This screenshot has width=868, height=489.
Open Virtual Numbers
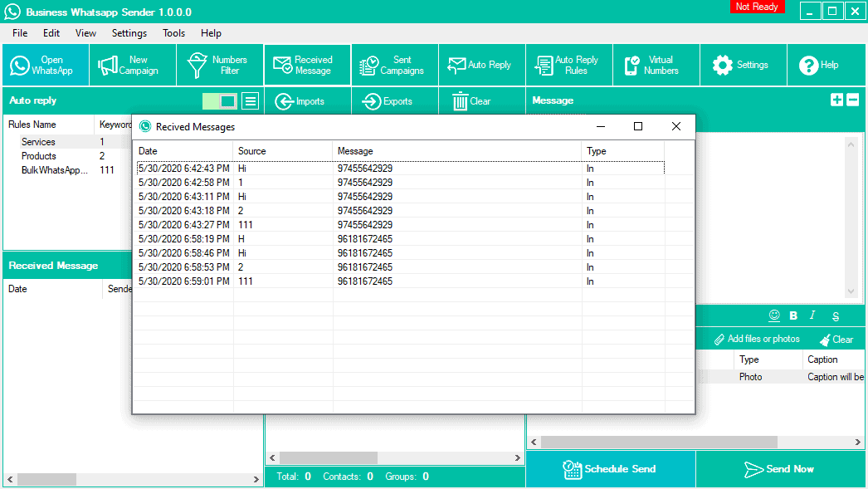656,66
